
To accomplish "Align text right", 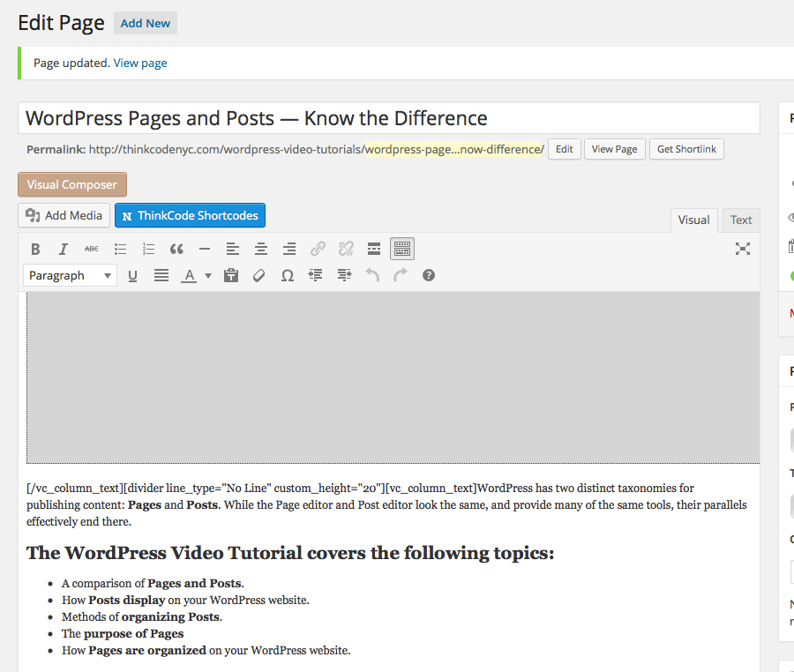I will tap(289, 249).
